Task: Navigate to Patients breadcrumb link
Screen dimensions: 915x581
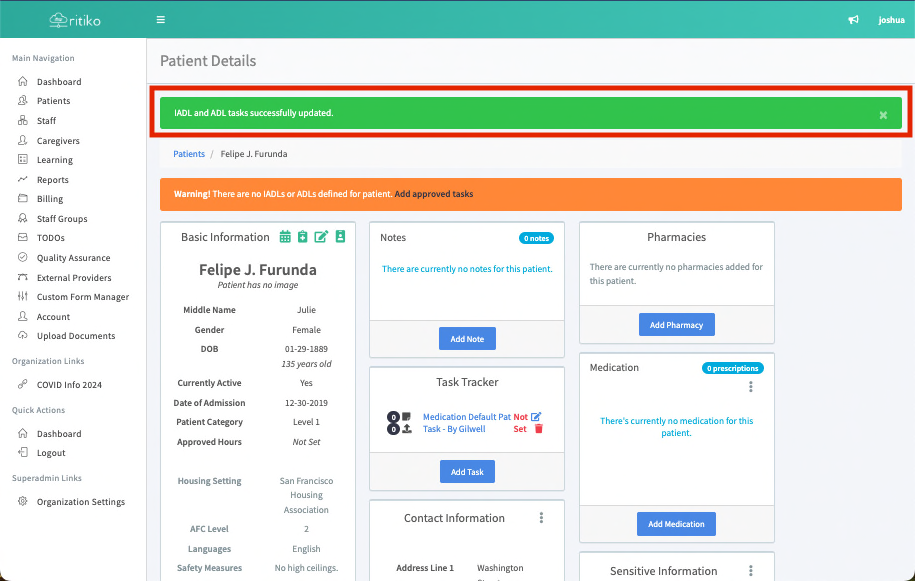Action: (189, 154)
